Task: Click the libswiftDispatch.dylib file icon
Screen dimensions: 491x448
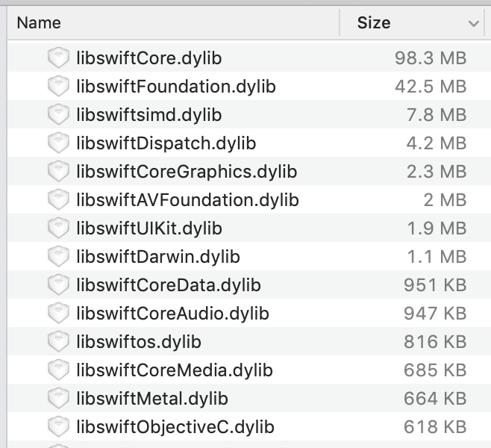Action: click(x=58, y=143)
